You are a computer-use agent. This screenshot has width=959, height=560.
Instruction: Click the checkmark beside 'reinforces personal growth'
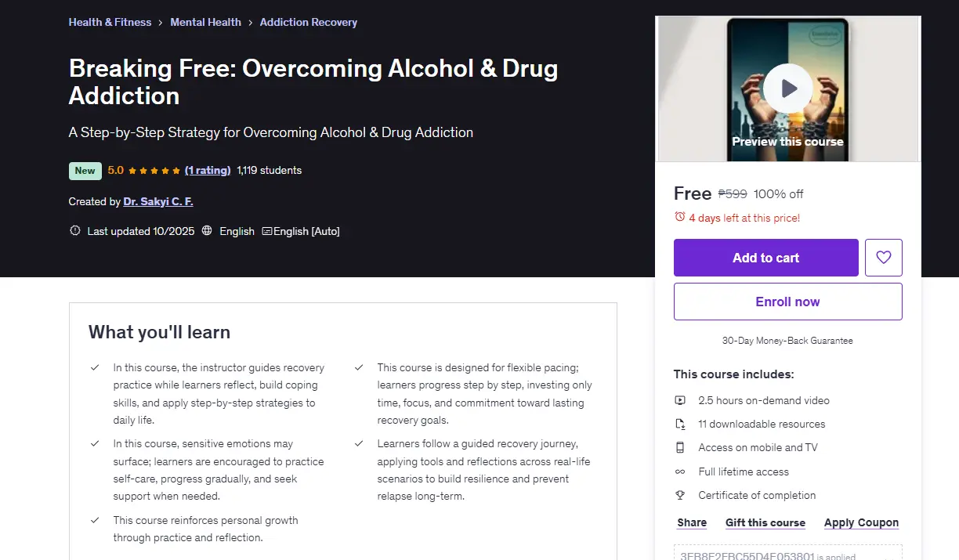click(x=95, y=520)
